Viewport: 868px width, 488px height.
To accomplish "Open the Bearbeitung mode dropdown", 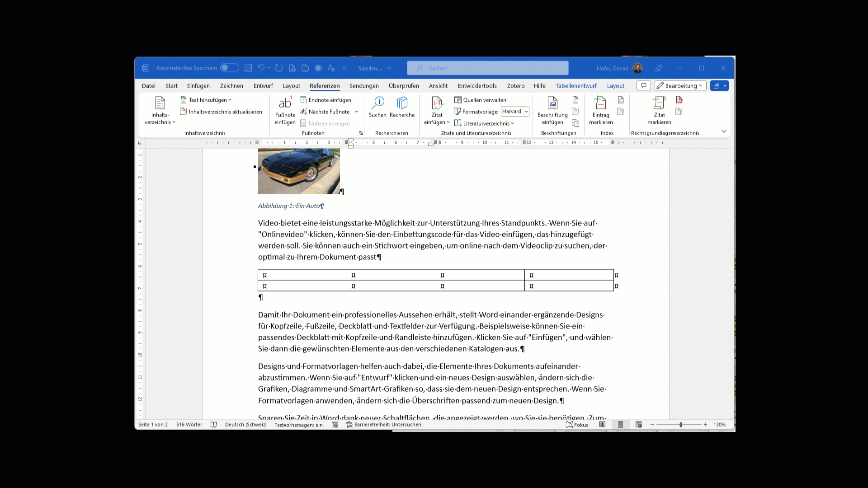I will point(680,86).
